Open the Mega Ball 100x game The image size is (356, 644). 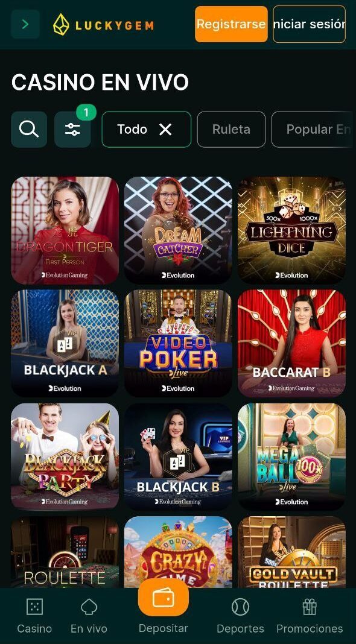pos(291,456)
